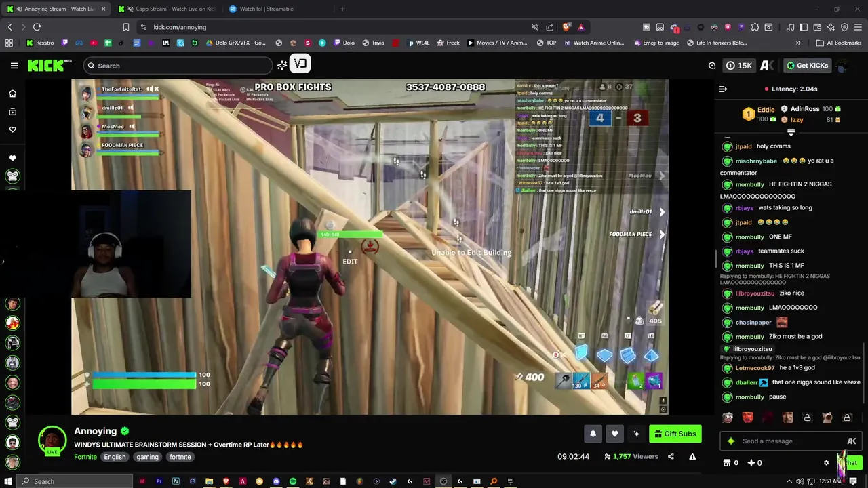Open the Movies / TV / Anime bookmark
The width and height of the screenshot is (868, 488).
click(496, 43)
